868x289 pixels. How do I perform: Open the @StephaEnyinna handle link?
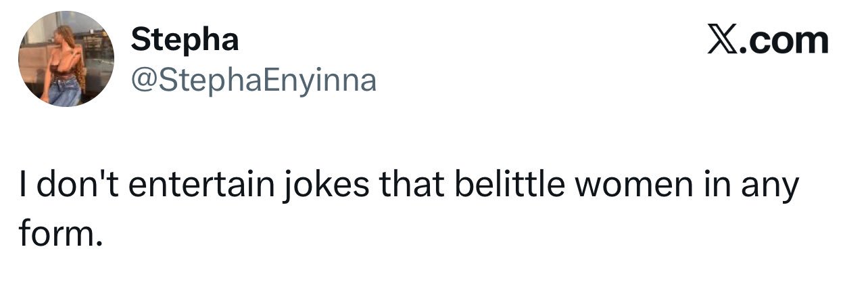point(254,81)
